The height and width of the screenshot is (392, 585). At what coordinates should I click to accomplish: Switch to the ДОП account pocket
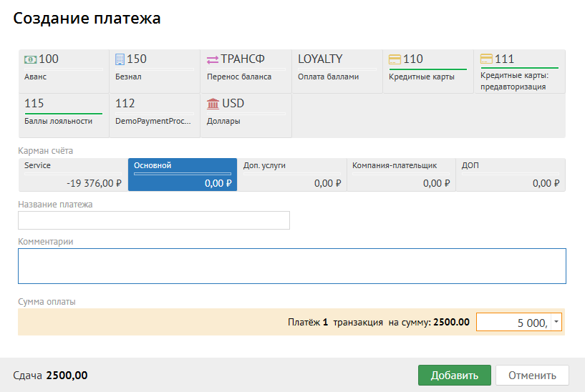pos(511,175)
